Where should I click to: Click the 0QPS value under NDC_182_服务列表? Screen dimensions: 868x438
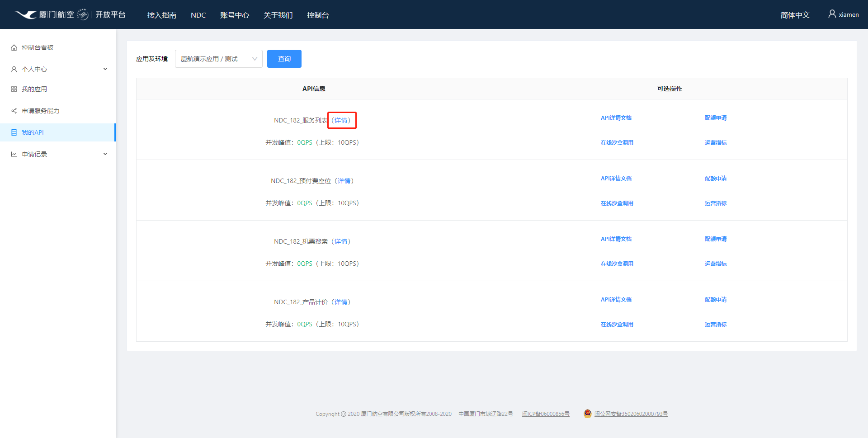(x=305, y=142)
